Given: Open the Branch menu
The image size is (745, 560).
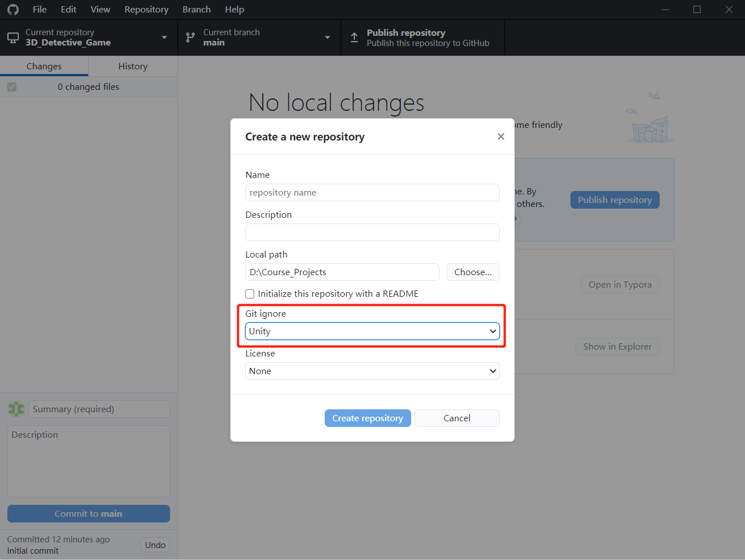Looking at the screenshot, I should tap(196, 9).
